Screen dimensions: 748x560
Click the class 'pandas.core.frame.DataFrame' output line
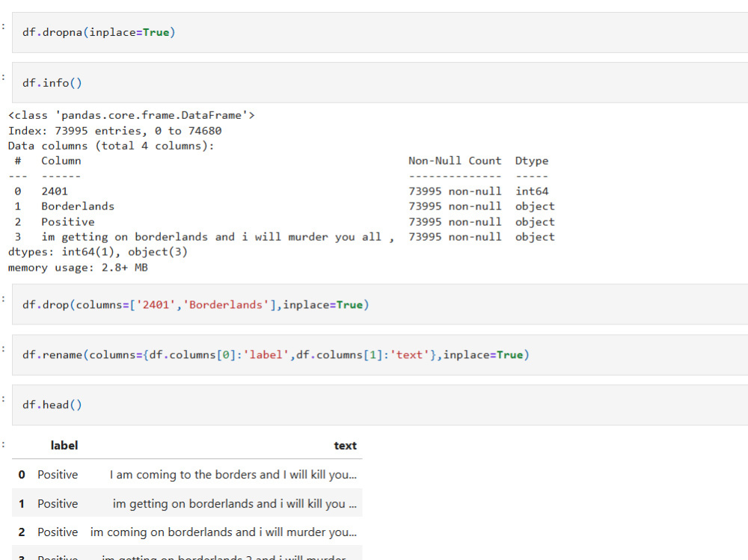[x=132, y=115]
